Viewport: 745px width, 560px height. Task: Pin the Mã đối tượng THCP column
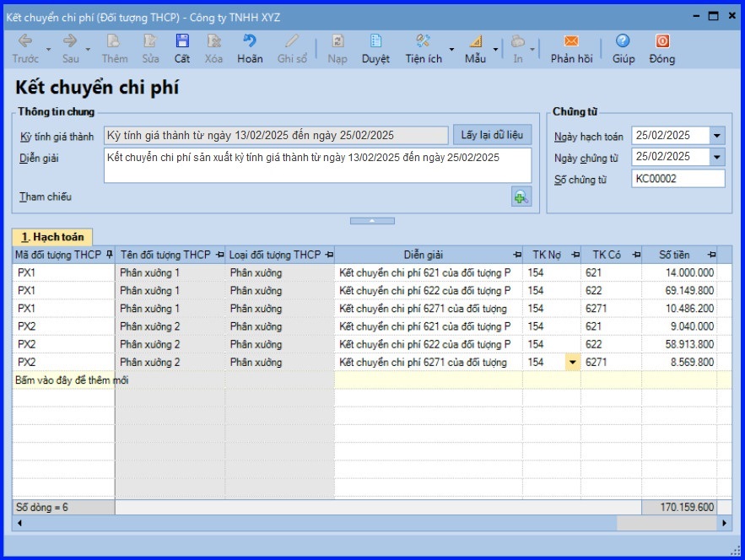click(109, 255)
